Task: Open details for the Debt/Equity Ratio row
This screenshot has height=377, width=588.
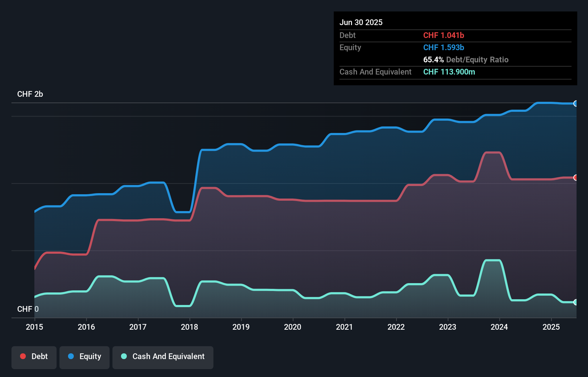Action: tap(466, 60)
